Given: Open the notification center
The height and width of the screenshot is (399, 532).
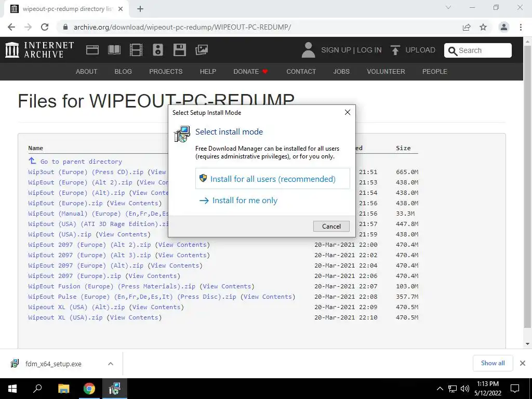Looking at the screenshot, I should [515, 389].
